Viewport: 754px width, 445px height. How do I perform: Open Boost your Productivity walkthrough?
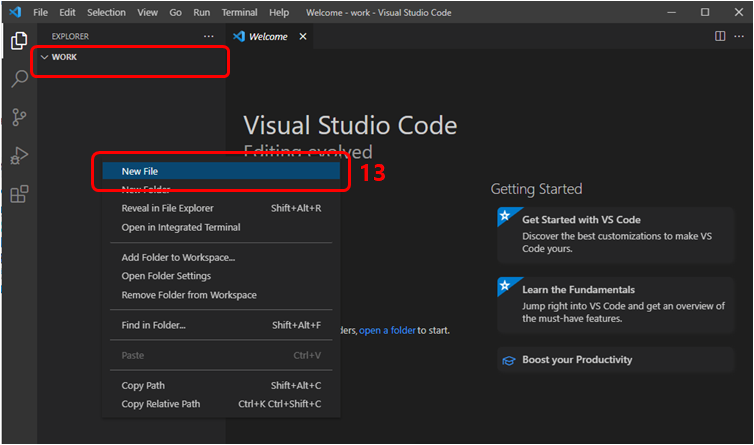pyautogui.click(x=616, y=360)
